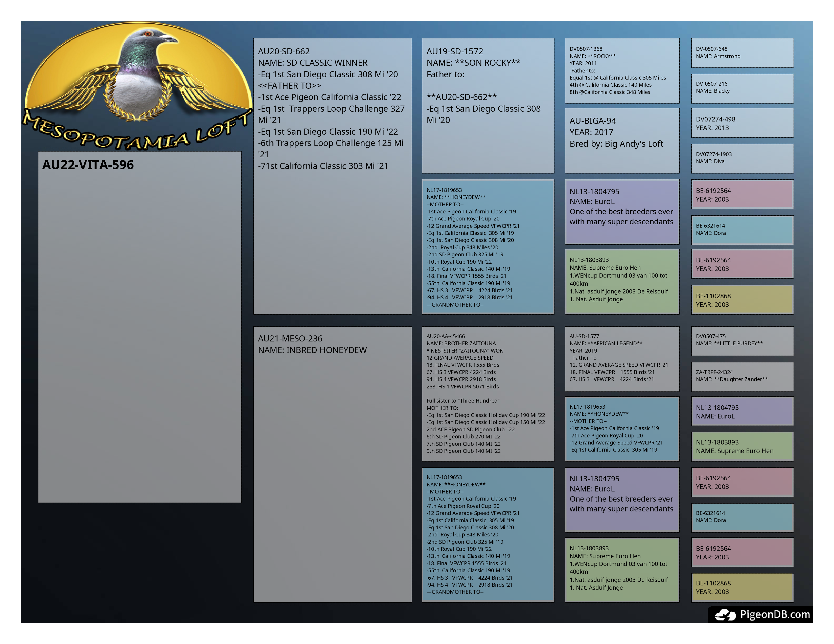Select '263. HS 1 VFWCPR 5071 Birds'
This screenshot has height=644, width=834.
pyautogui.click(x=462, y=387)
